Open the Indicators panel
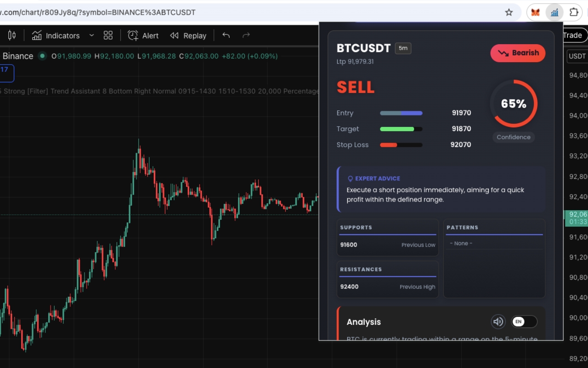 [x=56, y=35]
